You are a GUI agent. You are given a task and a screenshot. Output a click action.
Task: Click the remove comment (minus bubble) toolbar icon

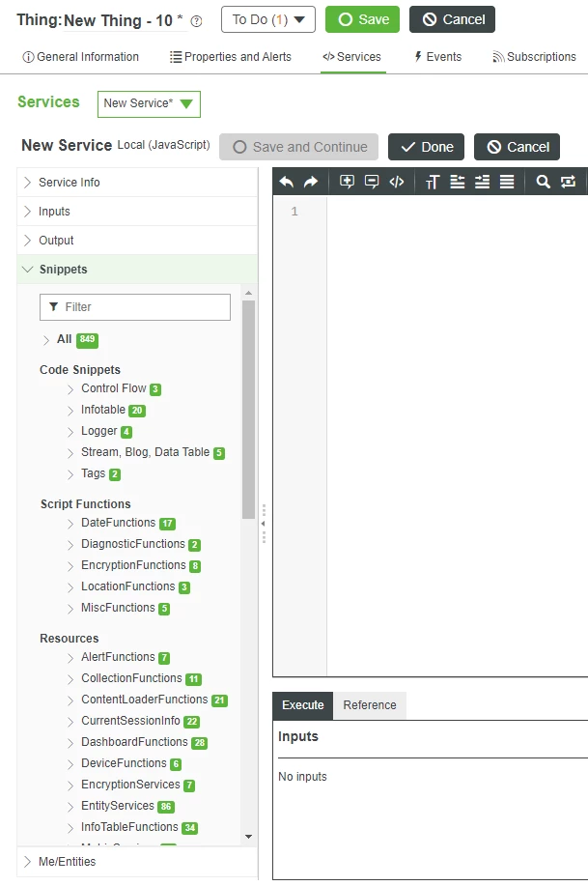pyautogui.click(x=372, y=182)
